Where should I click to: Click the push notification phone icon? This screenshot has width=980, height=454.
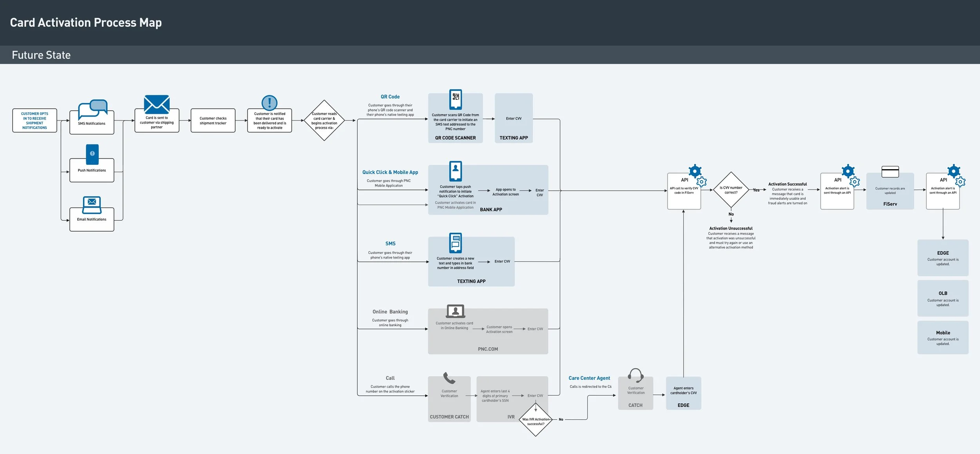(92, 154)
